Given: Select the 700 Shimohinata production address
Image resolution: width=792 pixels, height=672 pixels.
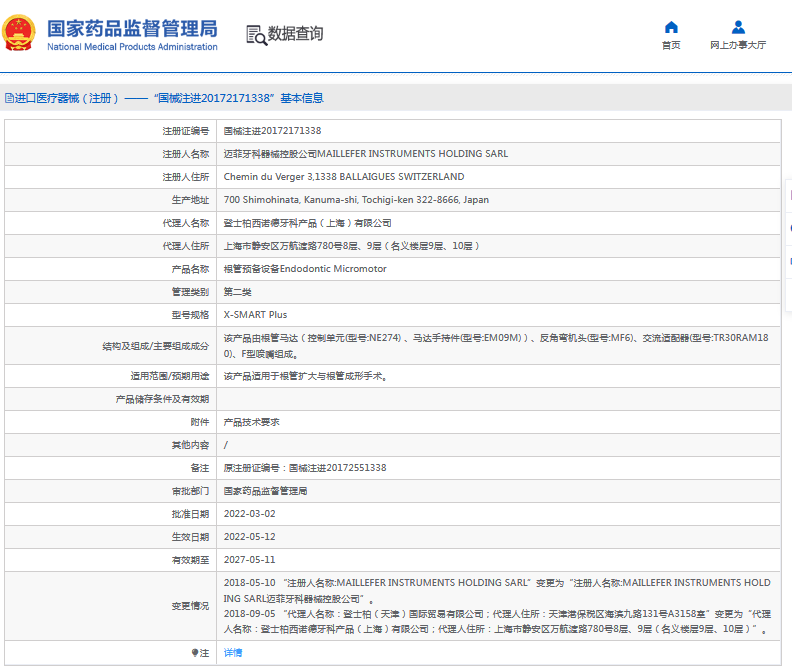Looking at the screenshot, I should coord(356,200).
